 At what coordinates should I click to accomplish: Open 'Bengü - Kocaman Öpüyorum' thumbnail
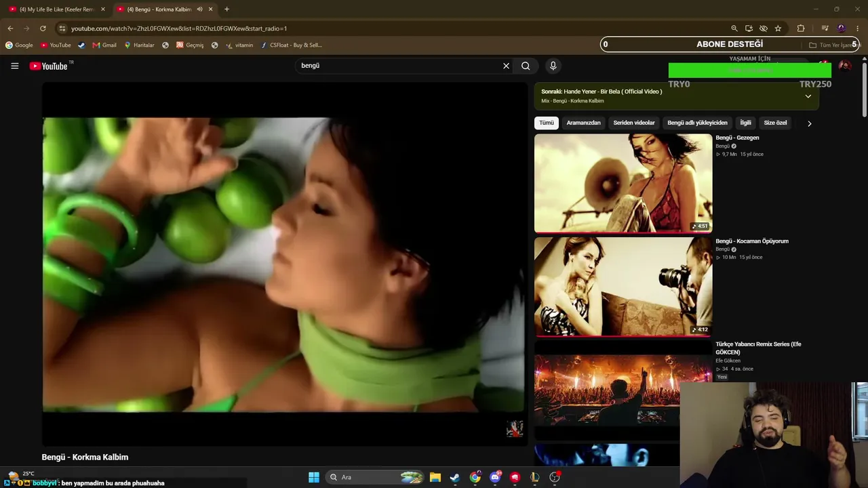[x=623, y=287]
